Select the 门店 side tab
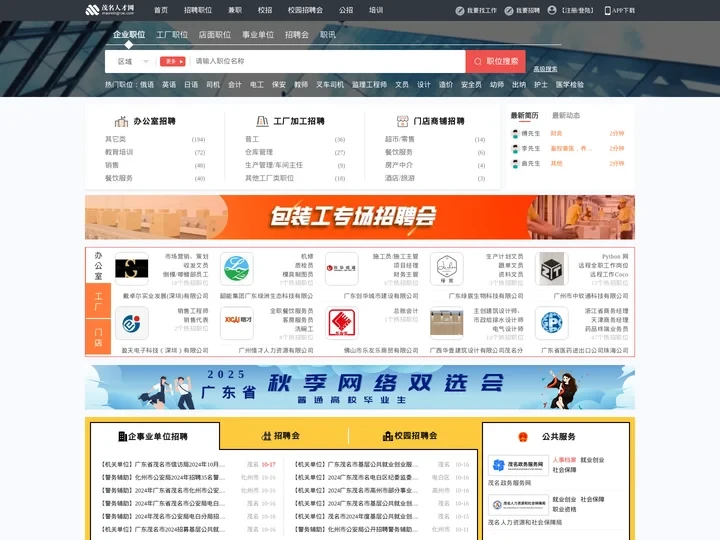The height and width of the screenshot is (540, 720). click(98, 337)
